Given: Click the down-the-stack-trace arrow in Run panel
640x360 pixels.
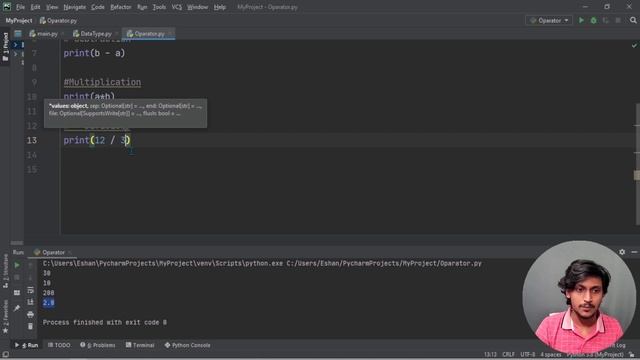Looking at the screenshot, I should tap(31, 278).
